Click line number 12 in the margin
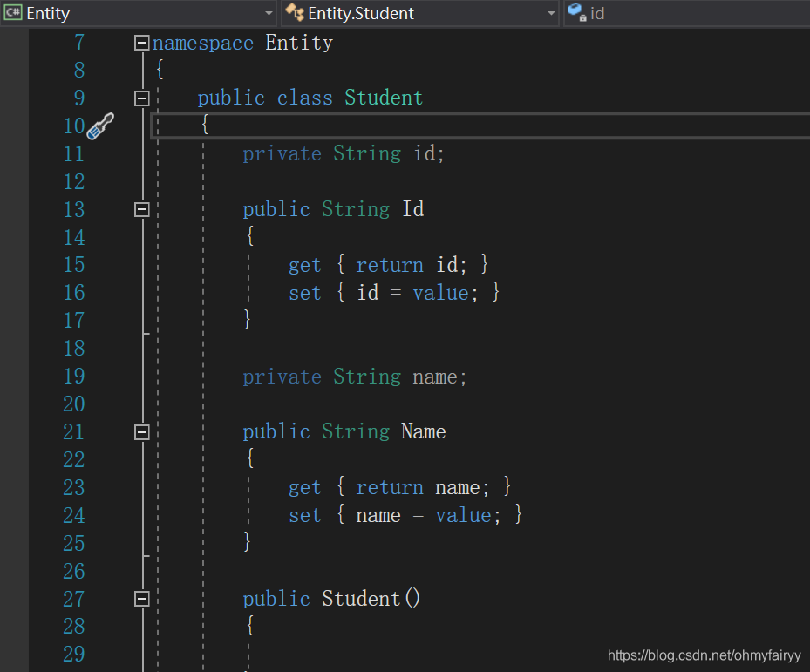Screen dimensions: 810x672 74,182
